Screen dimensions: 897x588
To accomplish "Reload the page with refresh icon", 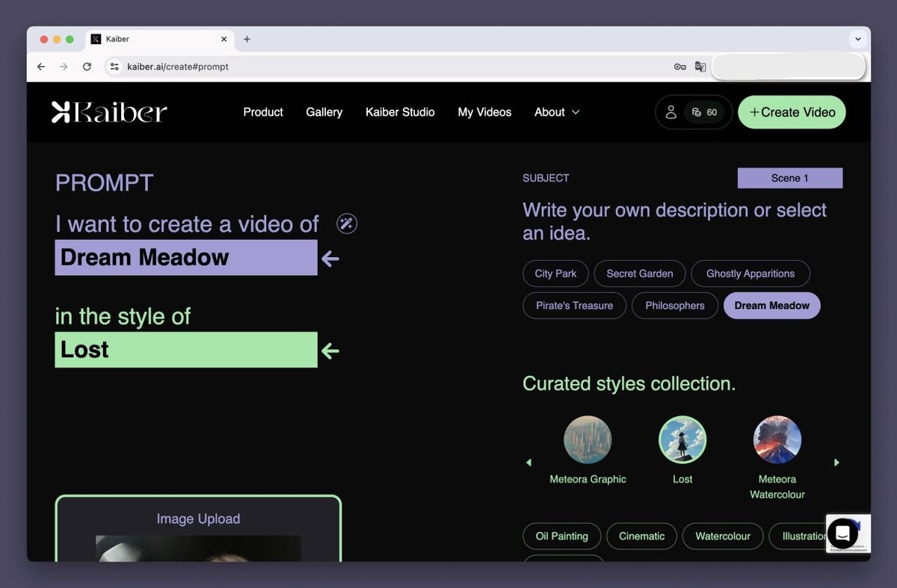I will (87, 66).
